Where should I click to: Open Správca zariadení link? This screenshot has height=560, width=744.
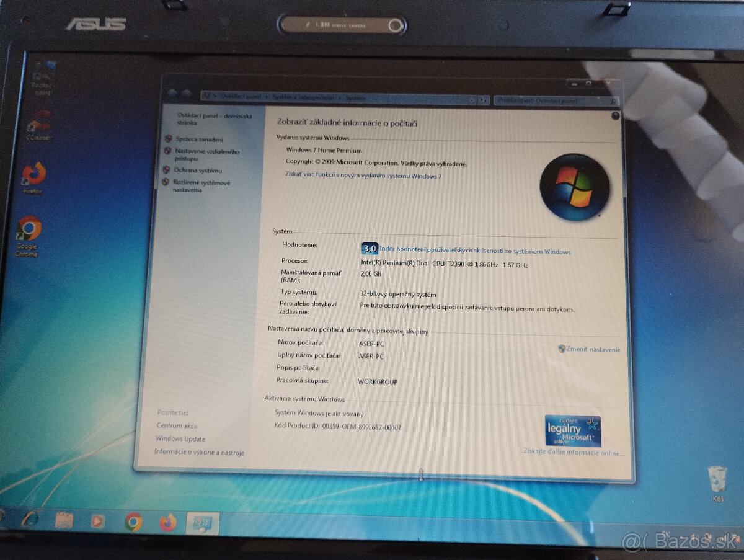tap(199, 140)
